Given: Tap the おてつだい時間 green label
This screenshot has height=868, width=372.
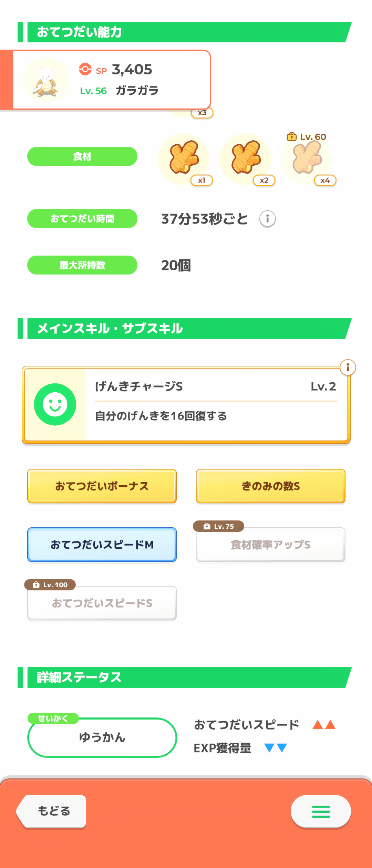Looking at the screenshot, I should pos(82,219).
